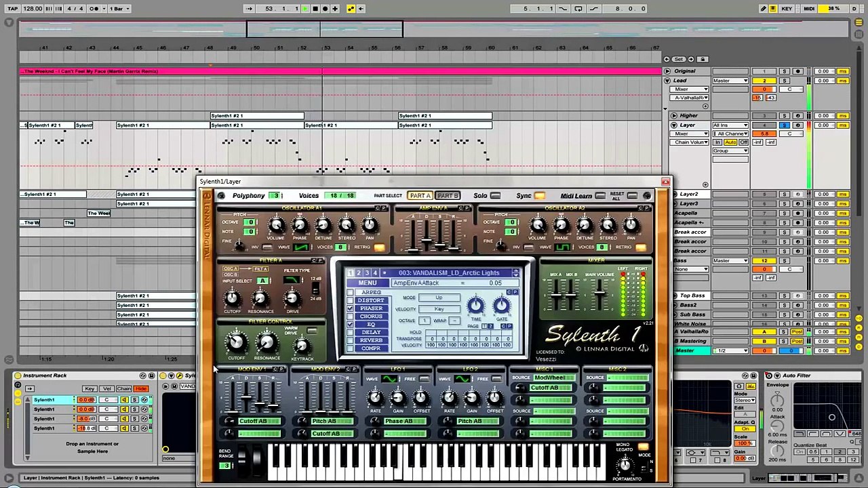
Task: Toggle the MIDI map mode button
Action: (x=809, y=9)
